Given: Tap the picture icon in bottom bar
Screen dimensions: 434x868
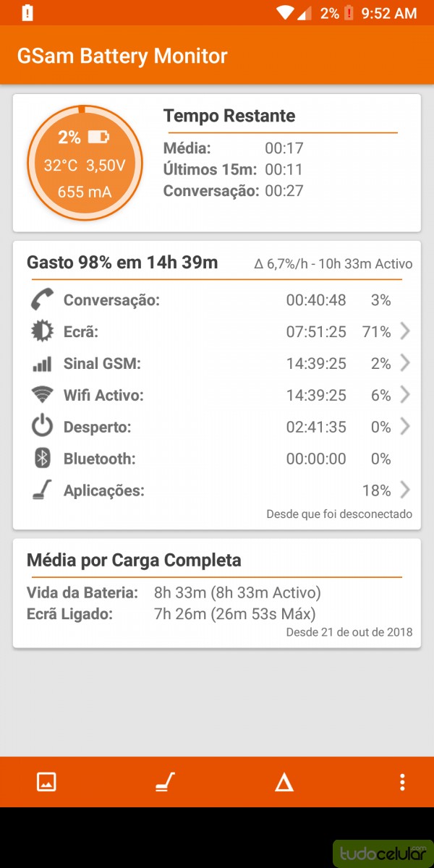Looking at the screenshot, I should click(46, 782).
